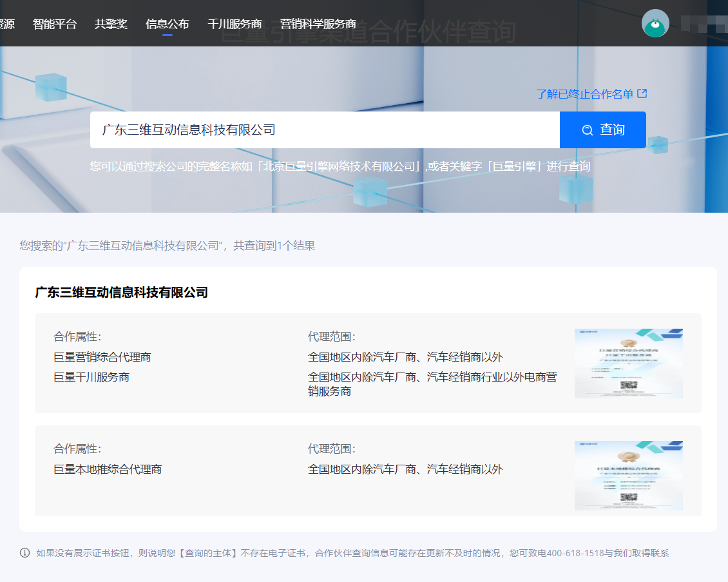Go to the 共擎奖 navigation item
The image size is (728, 582).
pyautogui.click(x=111, y=24)
